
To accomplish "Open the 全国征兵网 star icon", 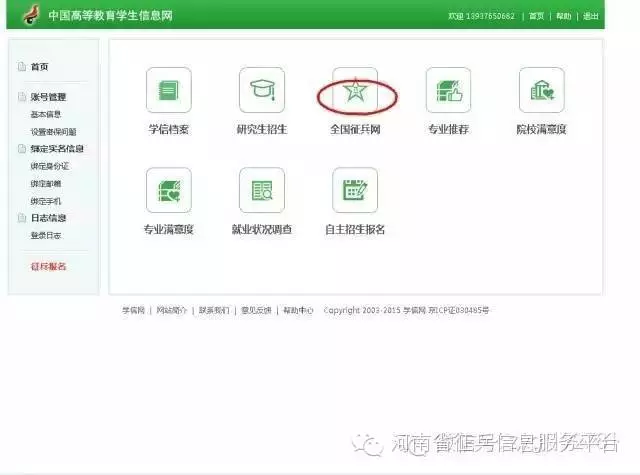I will 355,90.
